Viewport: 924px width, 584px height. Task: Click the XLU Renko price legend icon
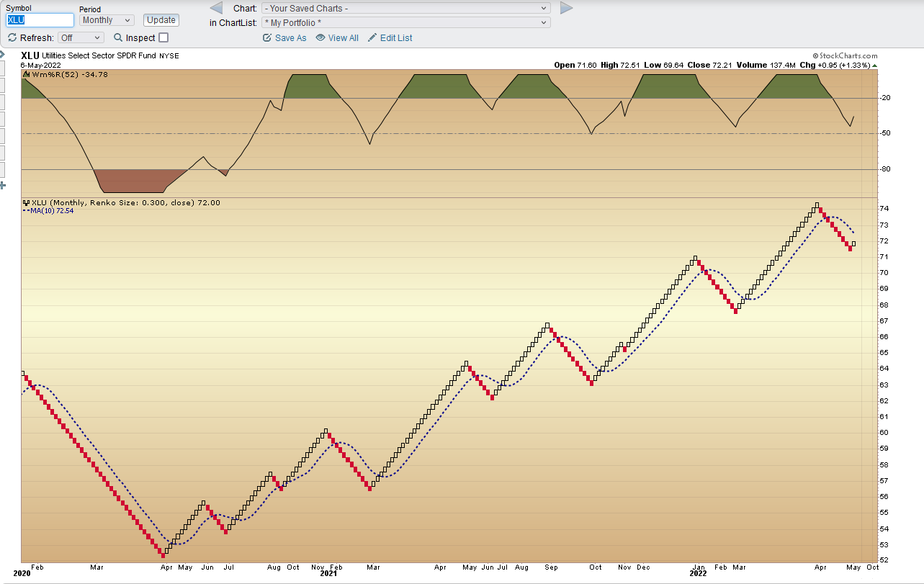pyautogui.click(x=27, y=203)
